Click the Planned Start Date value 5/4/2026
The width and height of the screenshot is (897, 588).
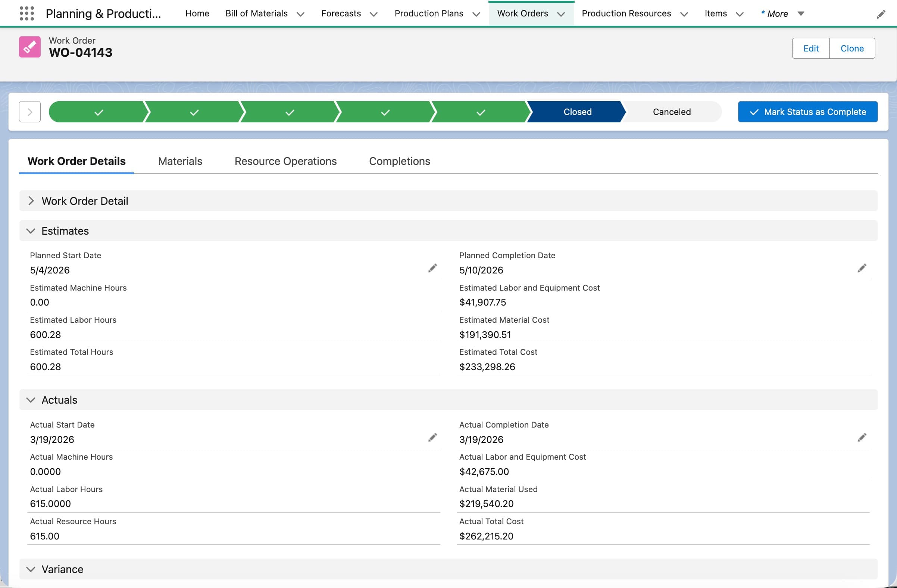(x=50, y=270)
